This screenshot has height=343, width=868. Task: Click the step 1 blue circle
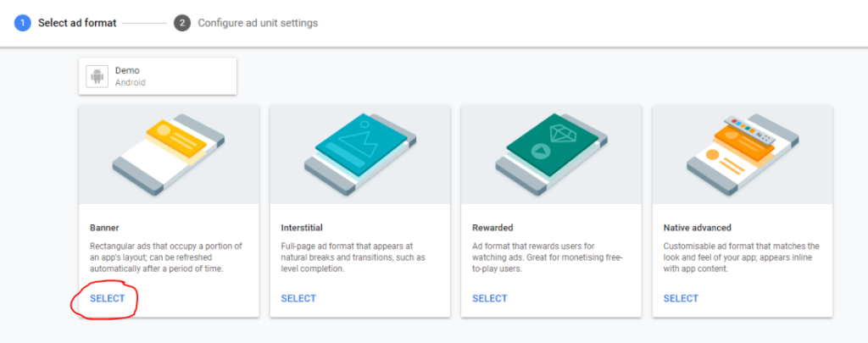23,23
